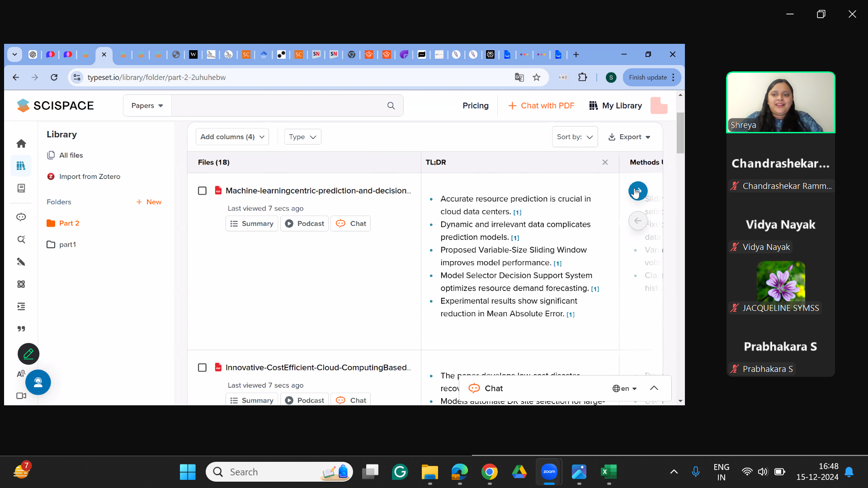Click the taskbar Search box
This screenshot has height=488, width=868.
click(279, 472)
